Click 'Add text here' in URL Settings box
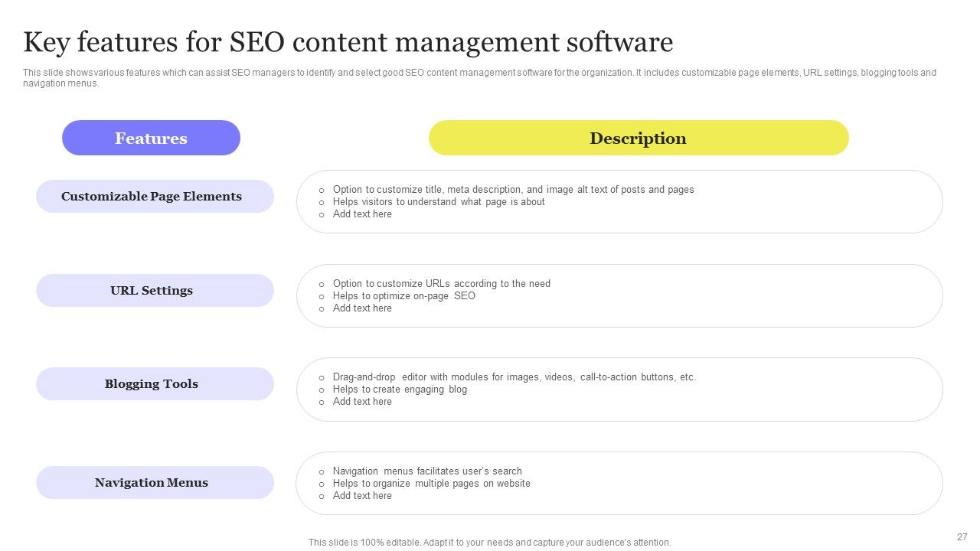This screenshot has width=980, height=551. point(362,308)
